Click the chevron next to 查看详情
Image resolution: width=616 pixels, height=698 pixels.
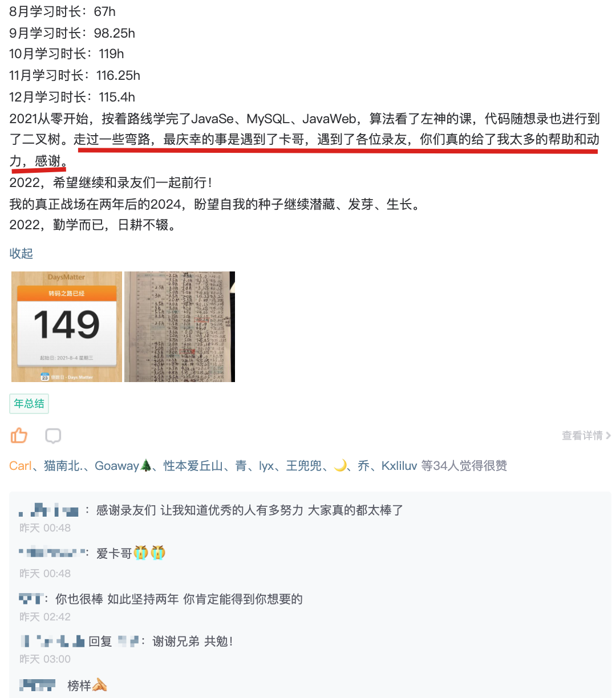click(609, 436)
